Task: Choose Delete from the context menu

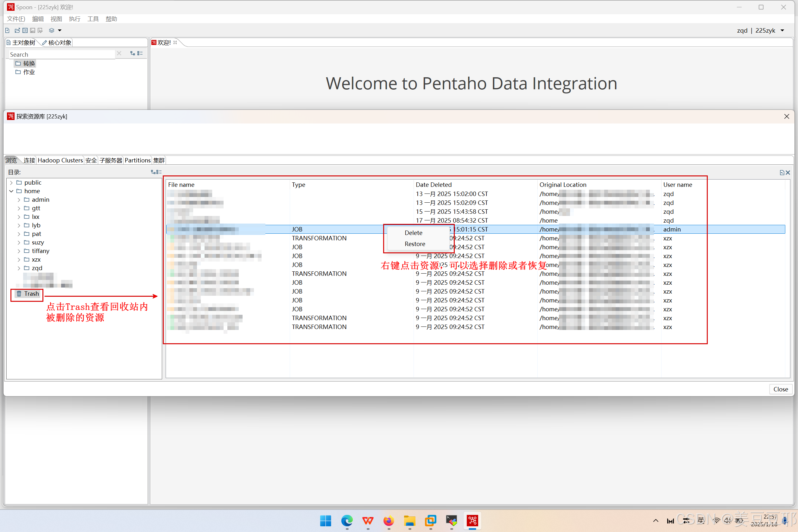Action: click(x=413, y=233)
